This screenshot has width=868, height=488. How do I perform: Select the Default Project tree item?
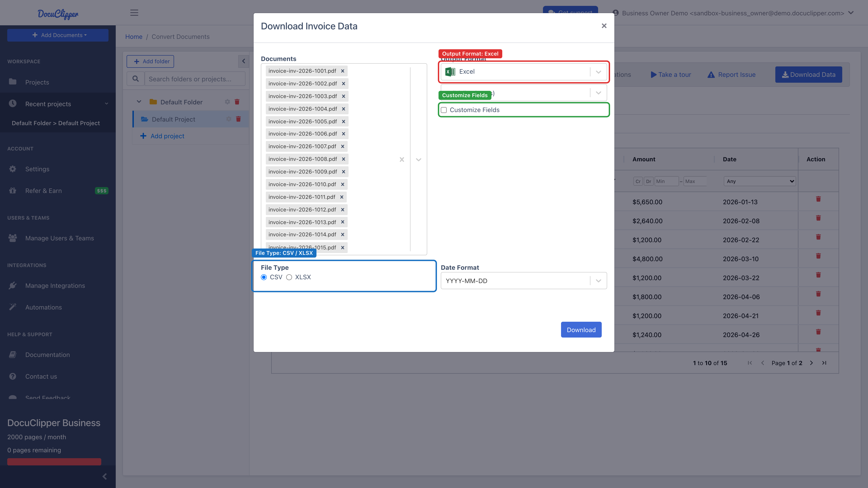click(x=191, y=119)
